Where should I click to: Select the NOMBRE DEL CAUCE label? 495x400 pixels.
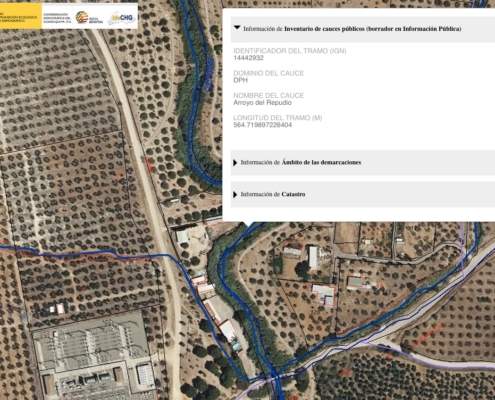click(x=268, y=96)
